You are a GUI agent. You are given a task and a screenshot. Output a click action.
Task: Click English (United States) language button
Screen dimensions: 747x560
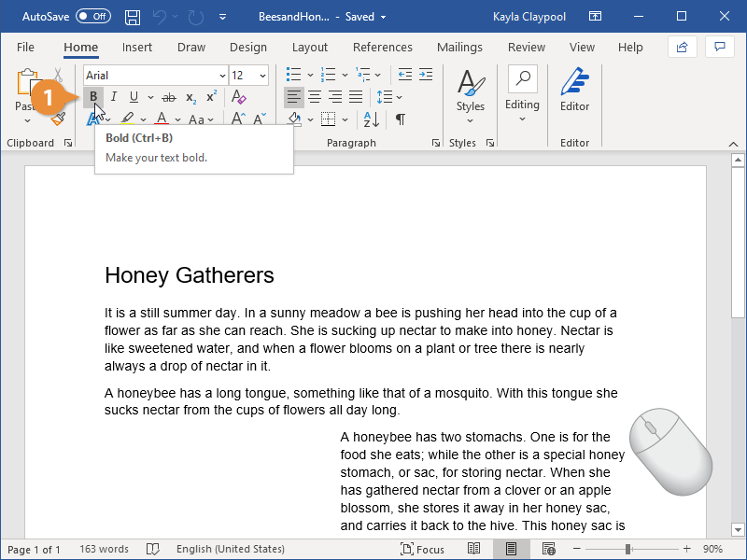click(231, 550)
